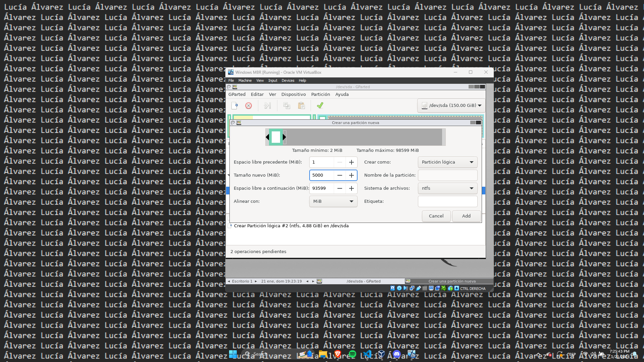Open the Sistema de archivos ntfs dropdown
This screenshot has width=644, height=362.
447,188
